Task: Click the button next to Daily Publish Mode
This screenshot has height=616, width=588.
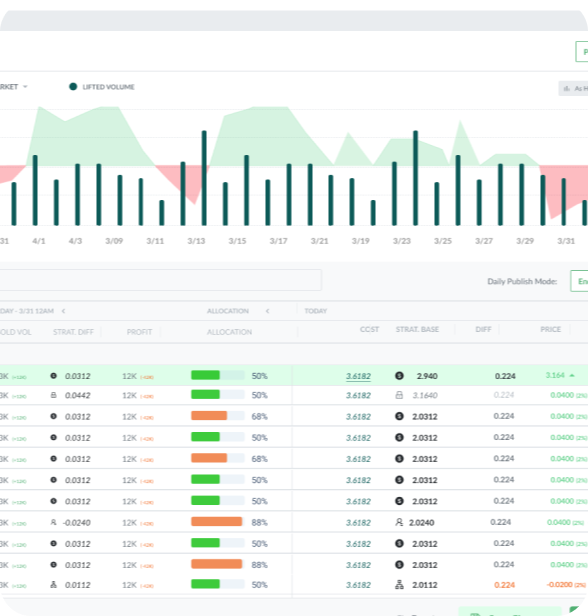Action: (x=580, y=281)
